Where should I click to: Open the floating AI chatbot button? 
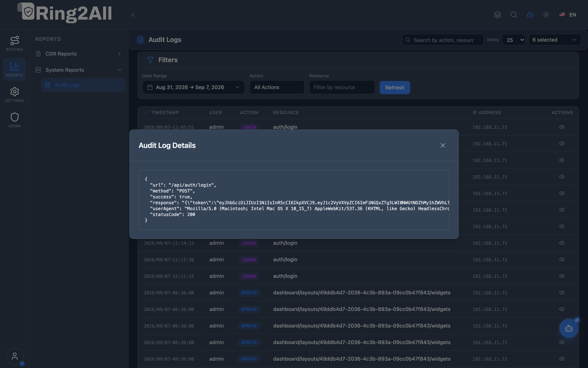coord(569,328)
